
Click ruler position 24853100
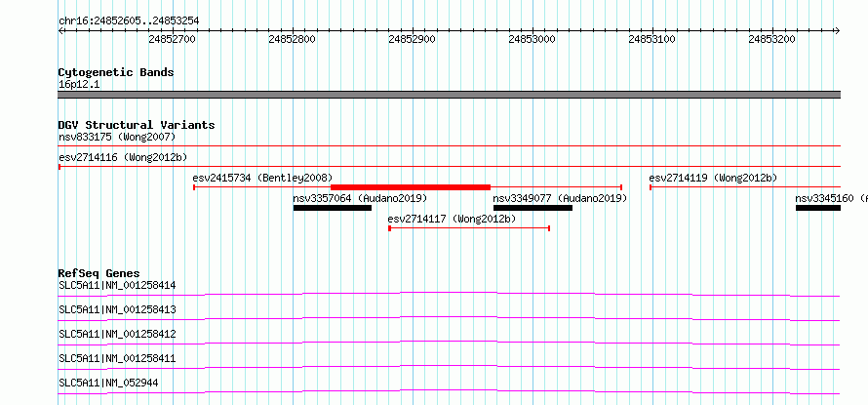click(x=652, y=39)
